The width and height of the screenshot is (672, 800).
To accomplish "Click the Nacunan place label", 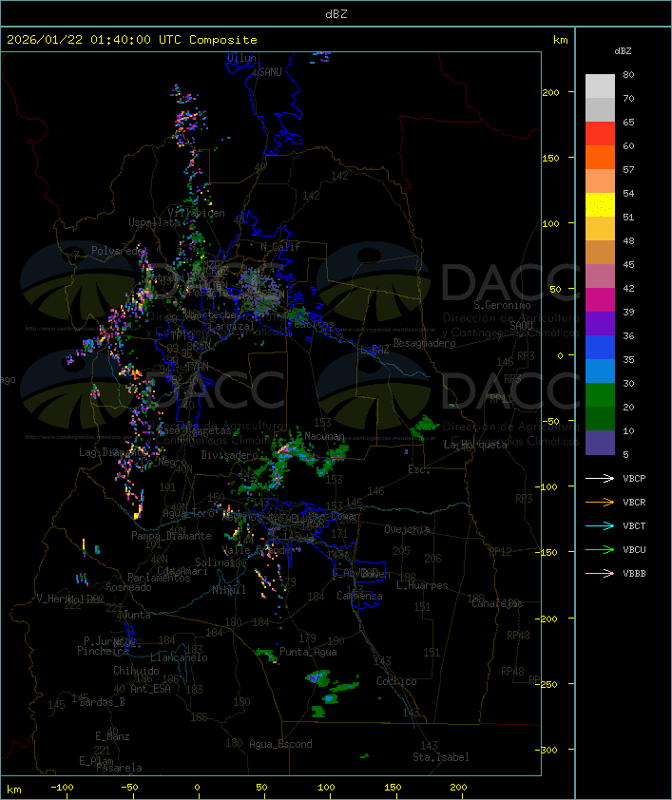I will 325,436.
